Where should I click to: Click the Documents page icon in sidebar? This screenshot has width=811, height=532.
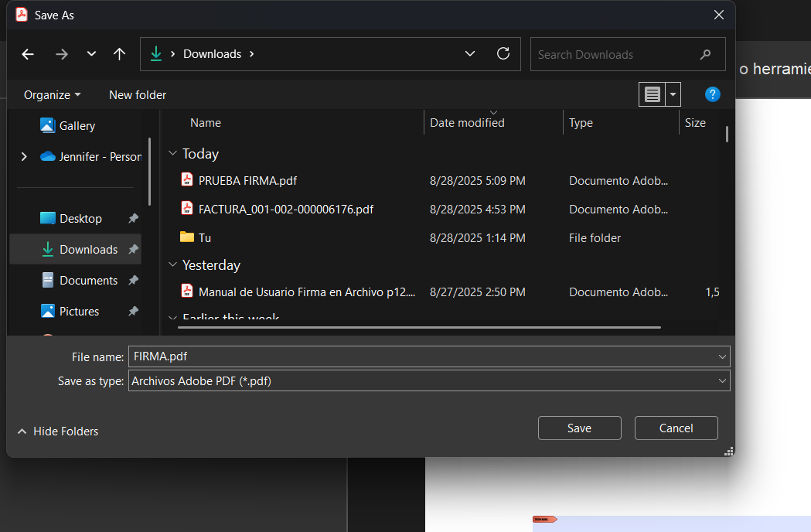[x=48, y=280]
